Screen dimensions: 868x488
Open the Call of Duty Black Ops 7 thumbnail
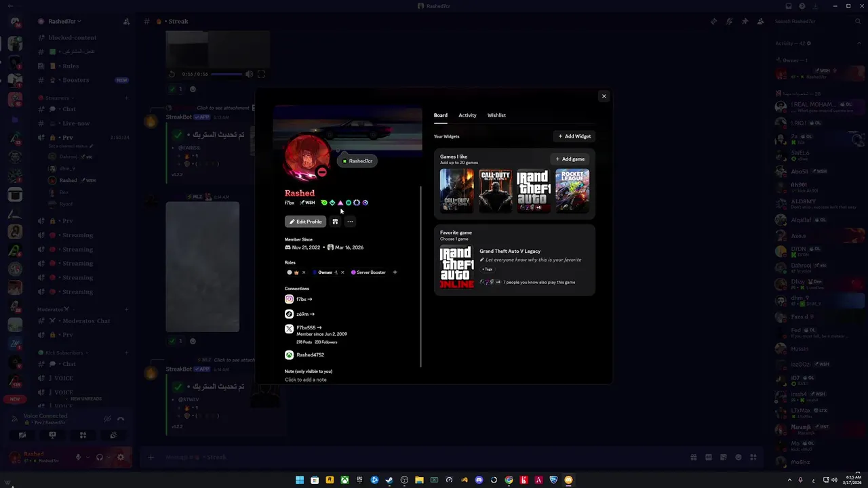[457, 190]
